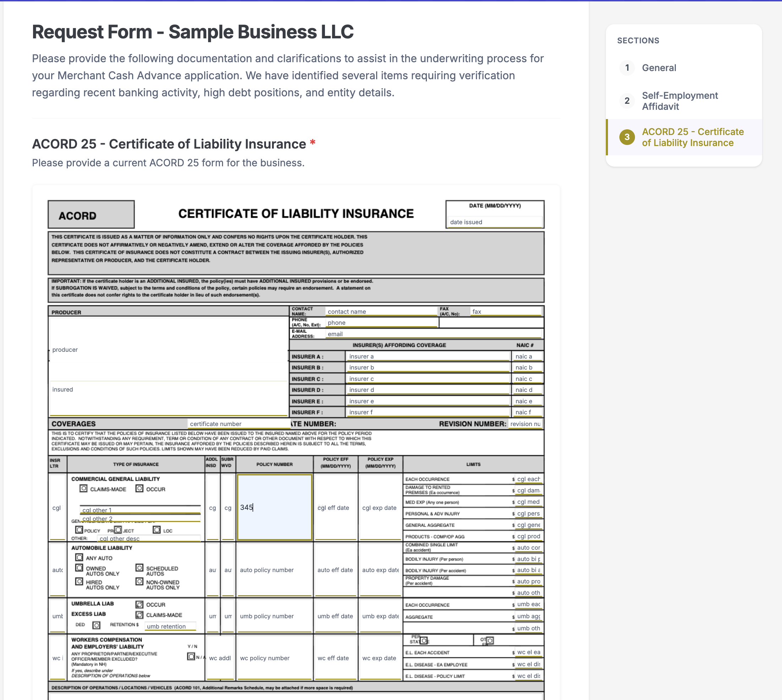Screen dimensions: 782x700
Task: Click the date issued field
Action: (x=494, y=222)
